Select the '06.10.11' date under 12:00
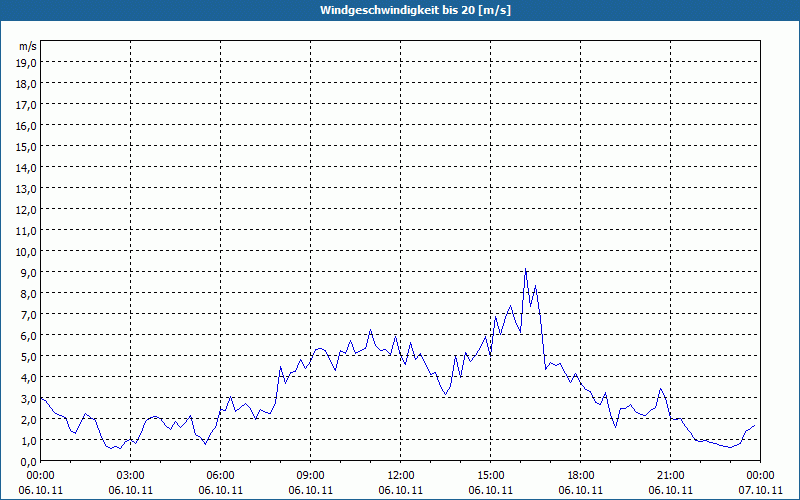This screenshot has width=800, height=500. pos(401,490)
